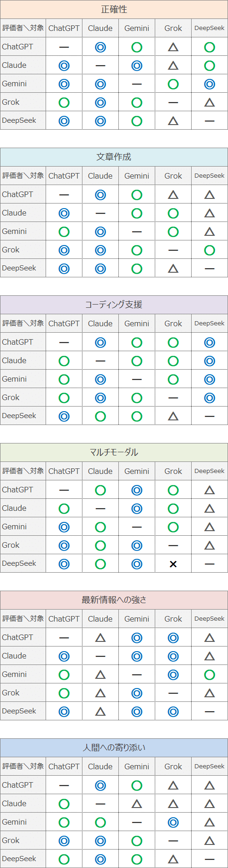Click the double-circle for Gemini rating Grok in 人間への寄り添い
Image resolution: width=228 pixels, height=868 pixels.
[x=173, y=822]
